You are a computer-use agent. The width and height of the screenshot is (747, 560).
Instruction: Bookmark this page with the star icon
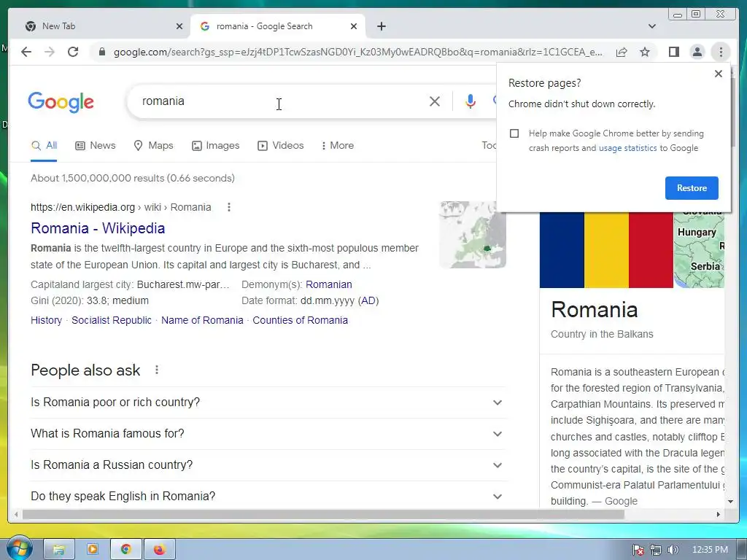click(645, 52)
